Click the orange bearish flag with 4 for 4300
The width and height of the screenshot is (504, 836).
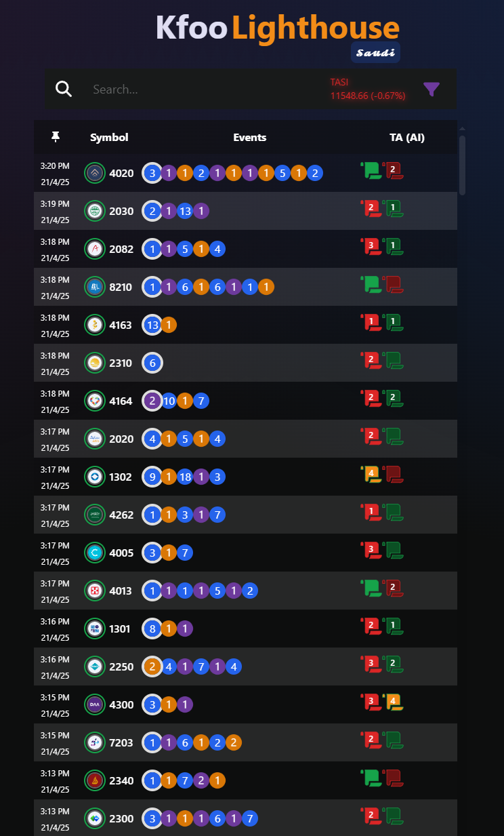click(394, 702)
